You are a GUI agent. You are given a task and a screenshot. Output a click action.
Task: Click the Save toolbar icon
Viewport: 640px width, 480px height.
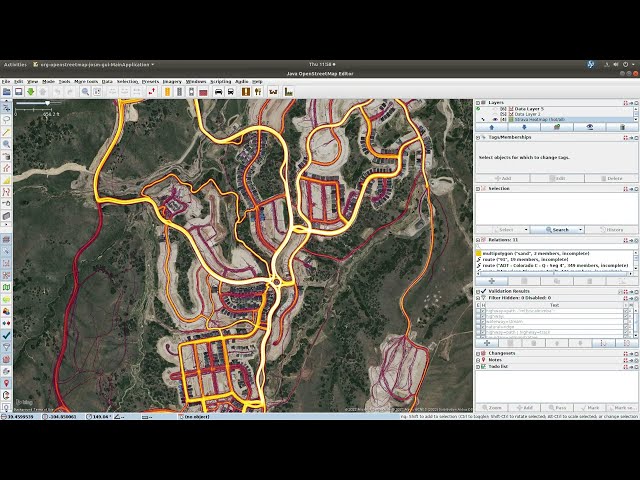tap(18, 92)
